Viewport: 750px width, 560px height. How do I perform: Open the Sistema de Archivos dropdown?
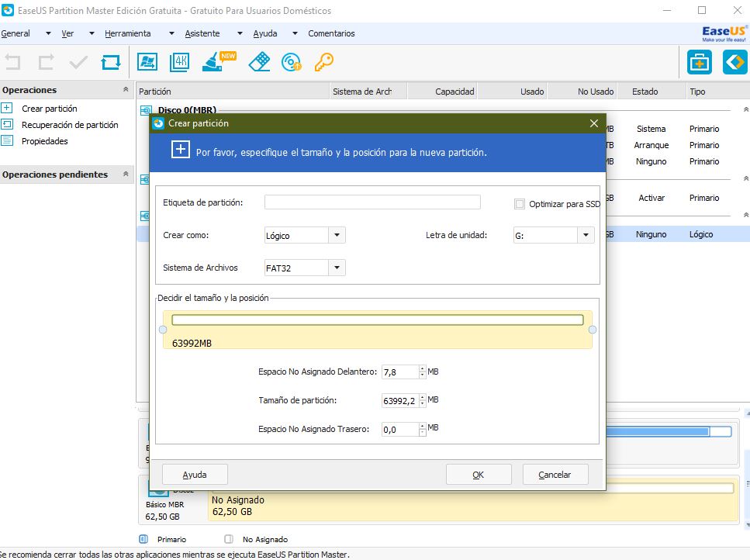[x=337, y=268]
